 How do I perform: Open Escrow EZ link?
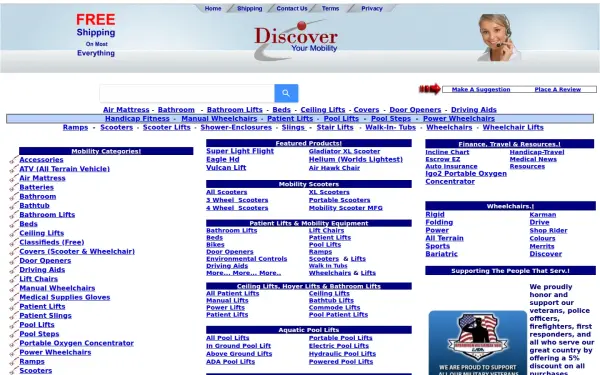[443, 159]
